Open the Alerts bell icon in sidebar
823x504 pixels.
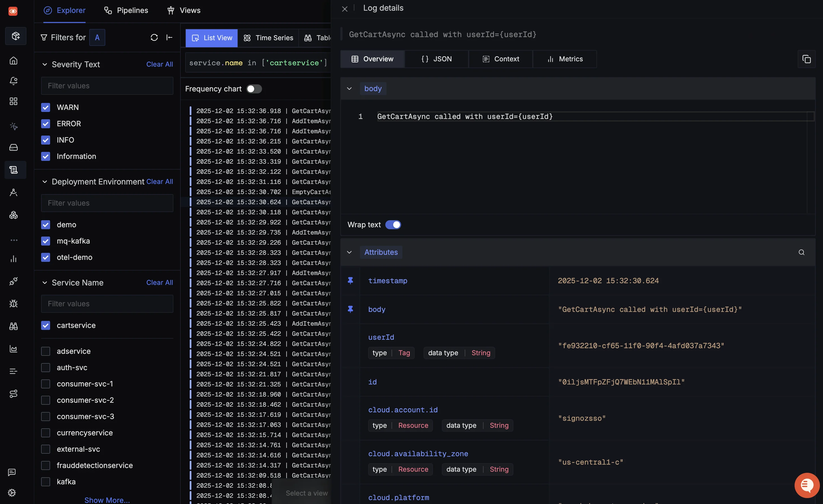14,81
